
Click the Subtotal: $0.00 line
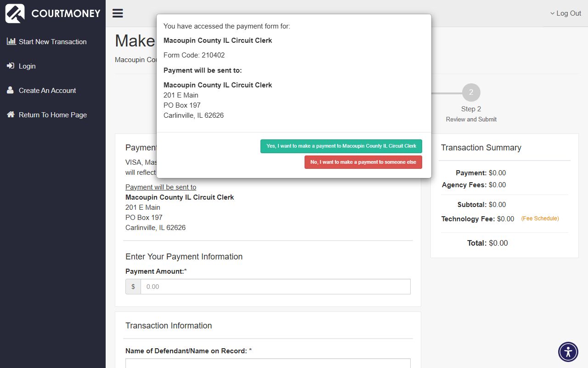[x=481, y=205]
